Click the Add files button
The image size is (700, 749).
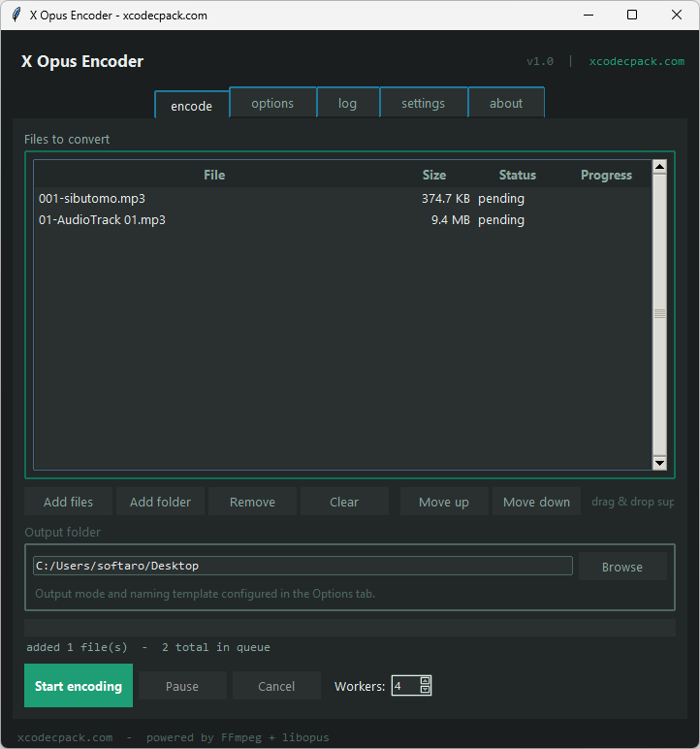tap(69, 502)
